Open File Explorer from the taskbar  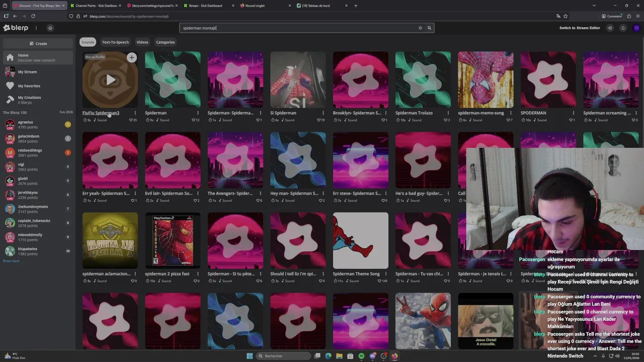coord(339,356)
